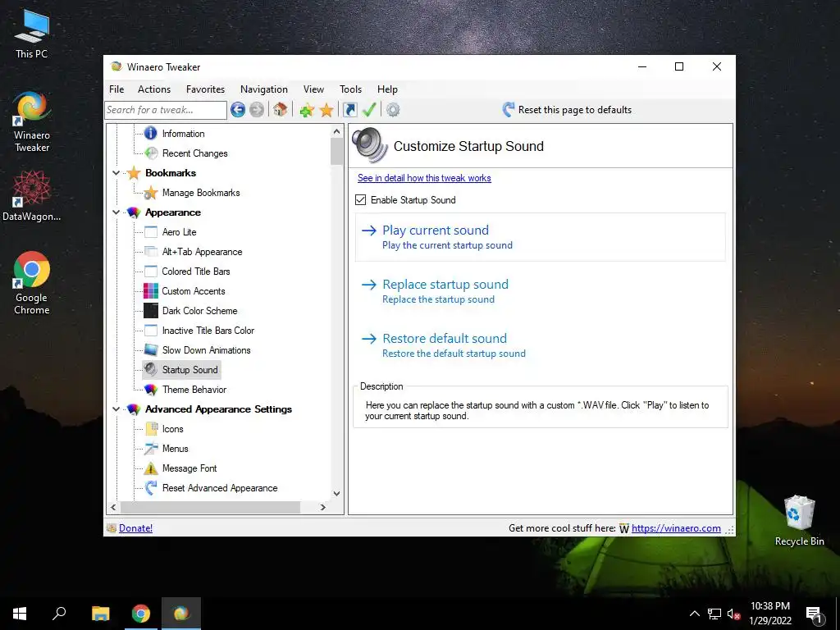Click the green checkmark toolbar icon
This screenshot has height=630, width=840.
369,110
